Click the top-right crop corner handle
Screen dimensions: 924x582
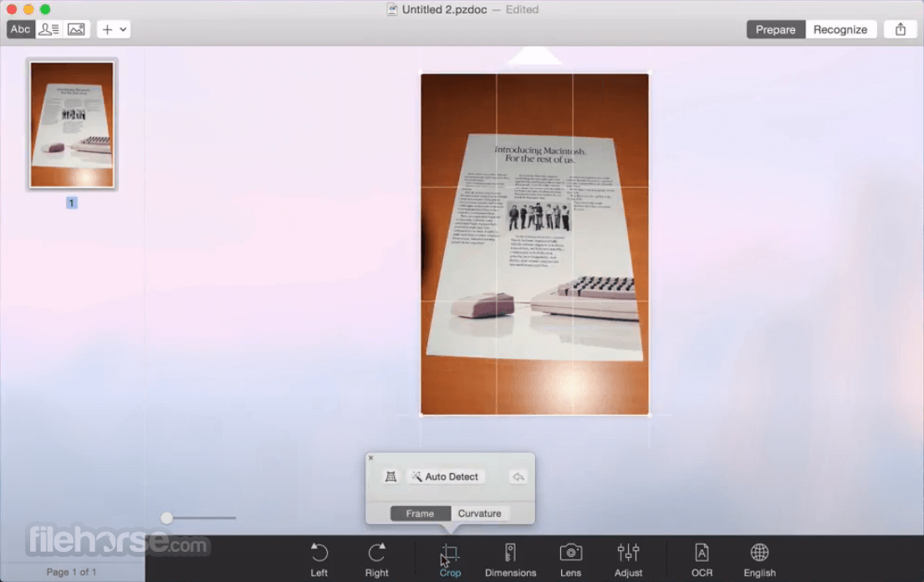point(649,73)
